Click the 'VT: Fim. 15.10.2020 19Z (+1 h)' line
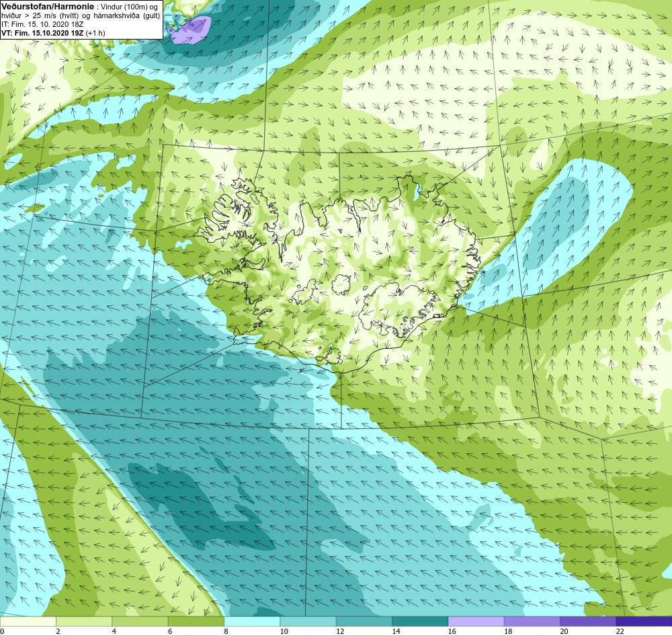The width and height of the screenshot is (672, 636). pos(53,33)
